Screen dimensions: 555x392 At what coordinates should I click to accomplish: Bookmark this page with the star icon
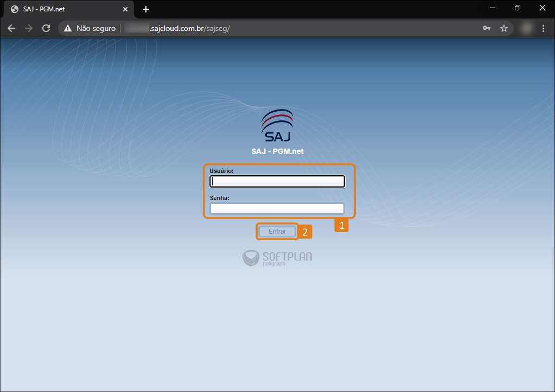[x=504, y=28]
